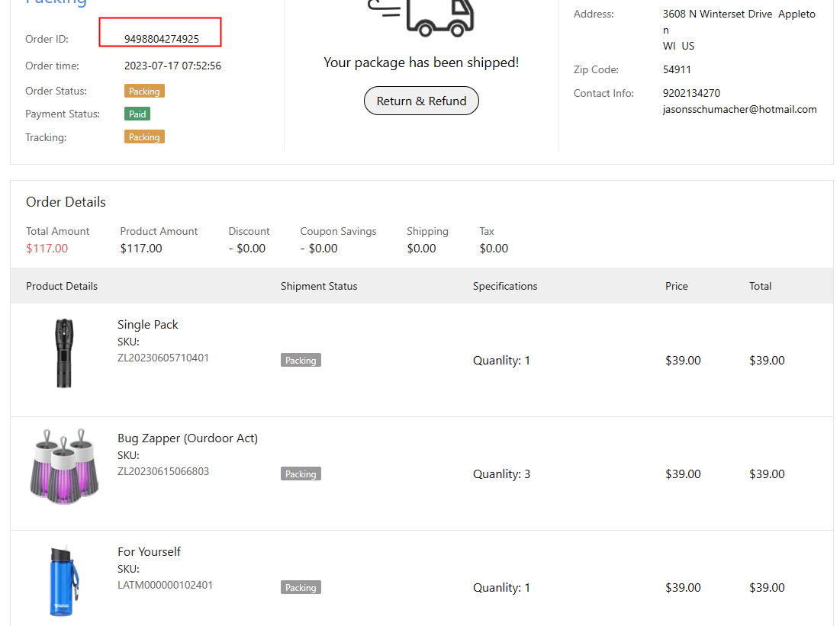Click the For Yourself product name

[x=149, y=551]
